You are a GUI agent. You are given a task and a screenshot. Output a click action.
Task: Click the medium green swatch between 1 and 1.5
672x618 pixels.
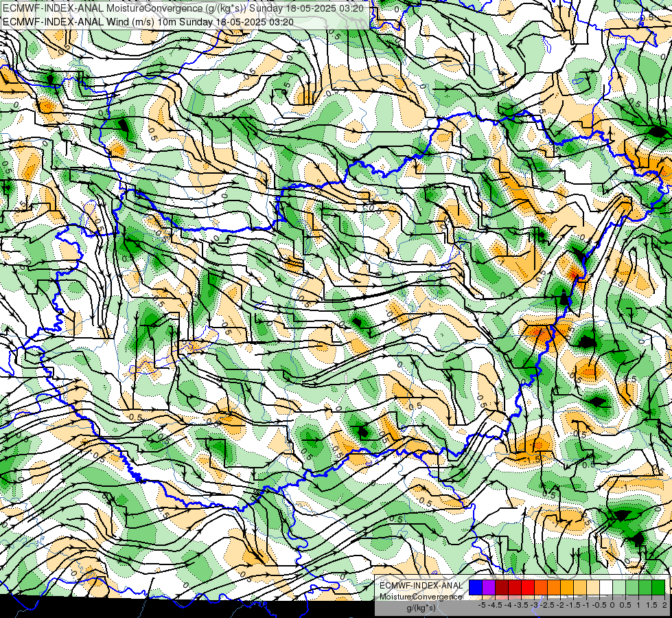tap(645, 587)
